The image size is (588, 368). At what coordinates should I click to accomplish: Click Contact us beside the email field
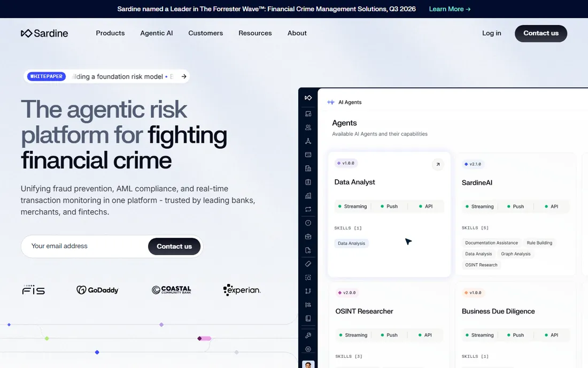coord(174,247)
